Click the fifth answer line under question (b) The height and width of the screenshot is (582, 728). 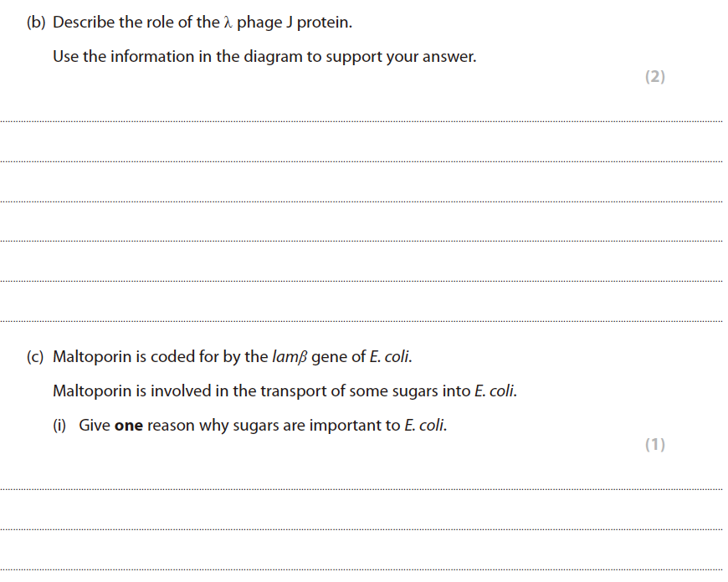(361, 281)
